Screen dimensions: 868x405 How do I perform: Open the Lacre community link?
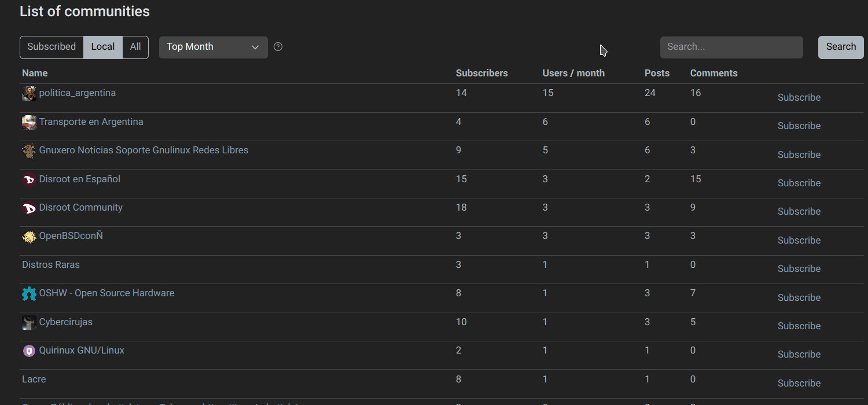(x=34, y=379)
